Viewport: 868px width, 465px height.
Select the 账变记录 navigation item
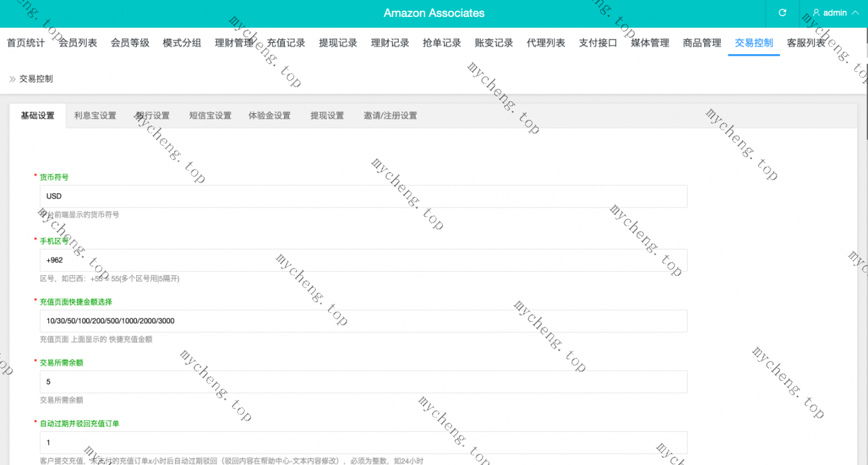coord(494,43)
